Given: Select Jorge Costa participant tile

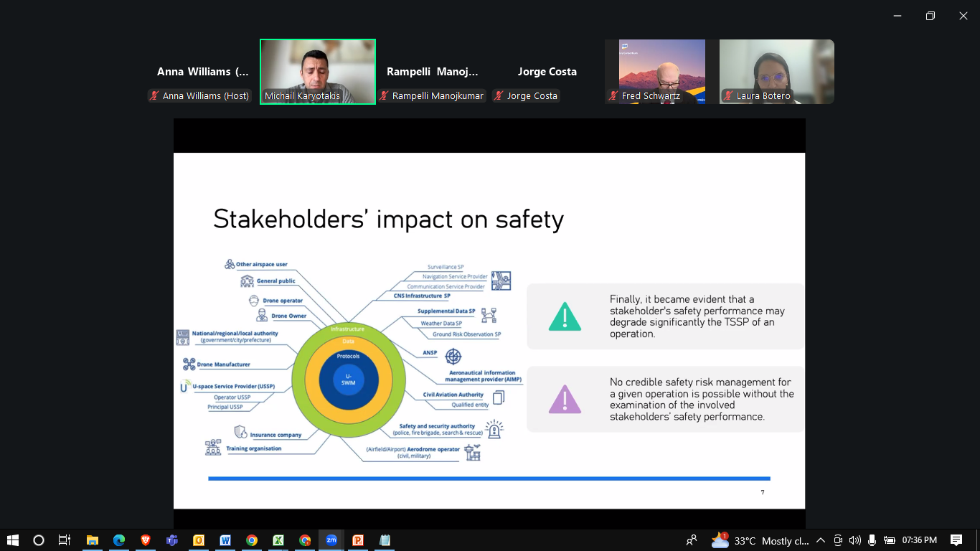Looking at the screenshot, I should coord(547,72).
